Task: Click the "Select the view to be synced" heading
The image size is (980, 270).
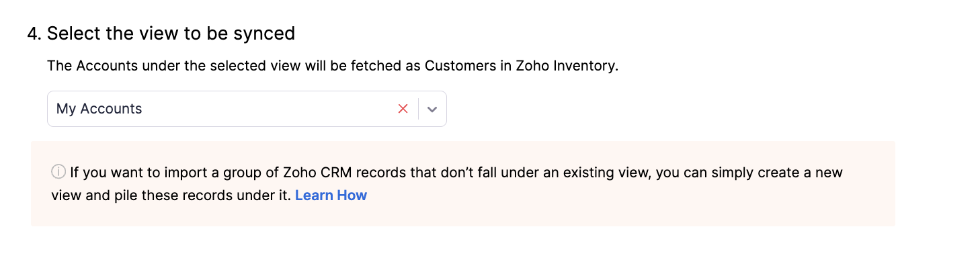Action: pyautogui.click(x=171, y=33)
